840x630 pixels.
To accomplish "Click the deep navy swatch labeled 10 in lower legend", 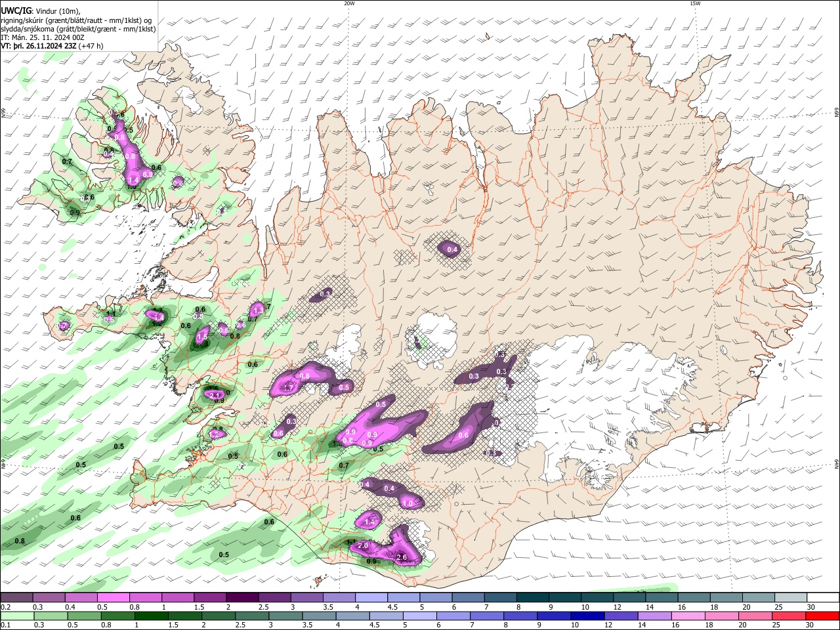I will click(x=587, y=616).
